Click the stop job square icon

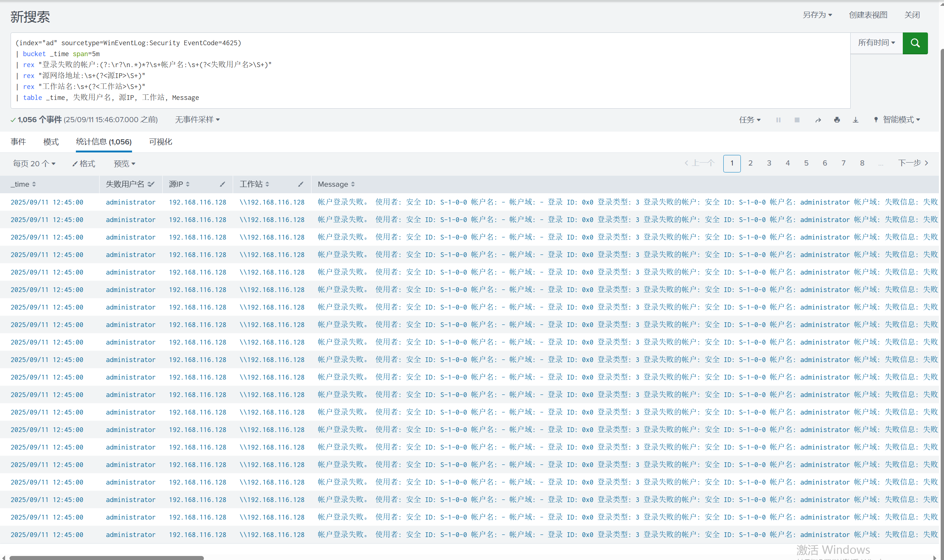[x=797, y=120]
